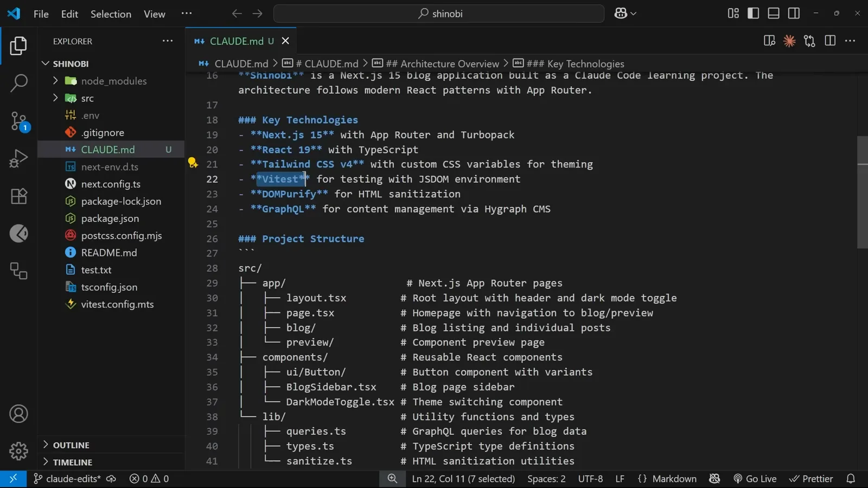
Task: Click the zoom magnifier in status bar
Action: [392, 479]
